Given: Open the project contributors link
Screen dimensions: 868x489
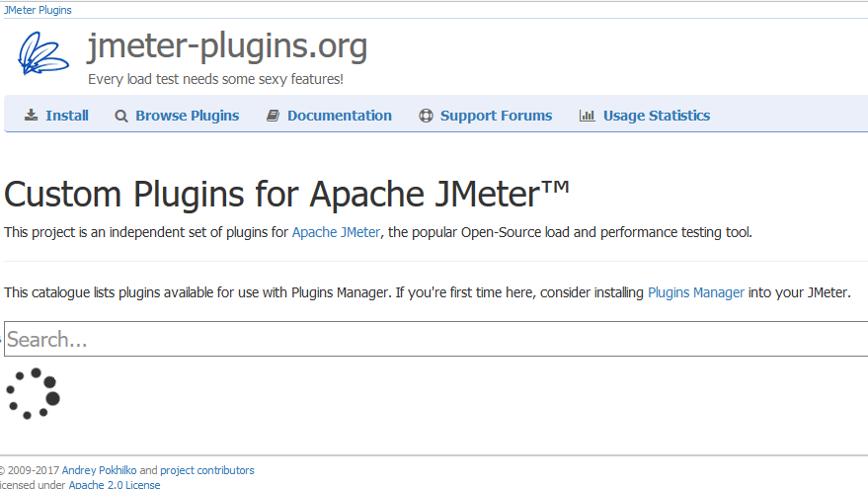Looking at the screenshot, I should (207, 470).
